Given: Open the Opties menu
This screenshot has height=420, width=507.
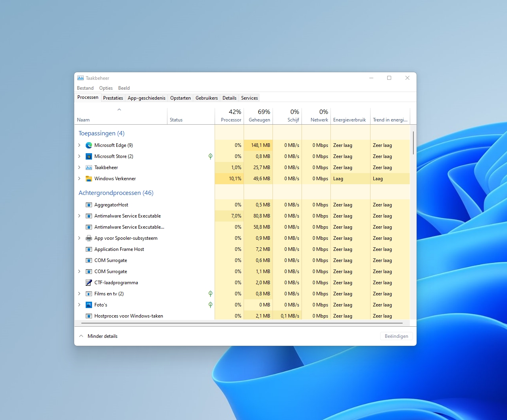Looking at the screenshot, I should [106, 88].
